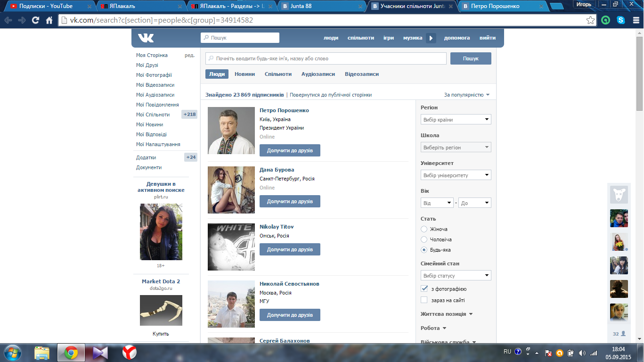Expand the 'Робота' filter section
The image size is (644, 362).
point(433,328)
